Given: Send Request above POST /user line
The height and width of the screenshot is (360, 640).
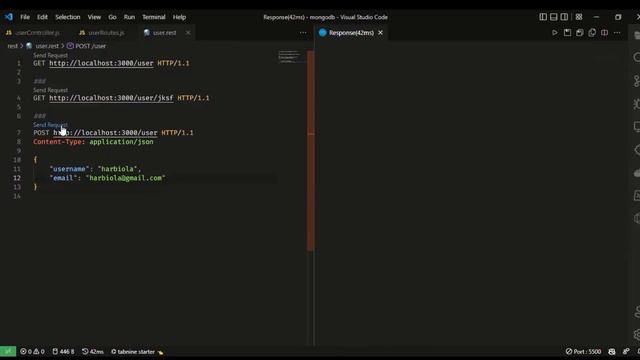Looking at the screenshot, I should 51,124.
